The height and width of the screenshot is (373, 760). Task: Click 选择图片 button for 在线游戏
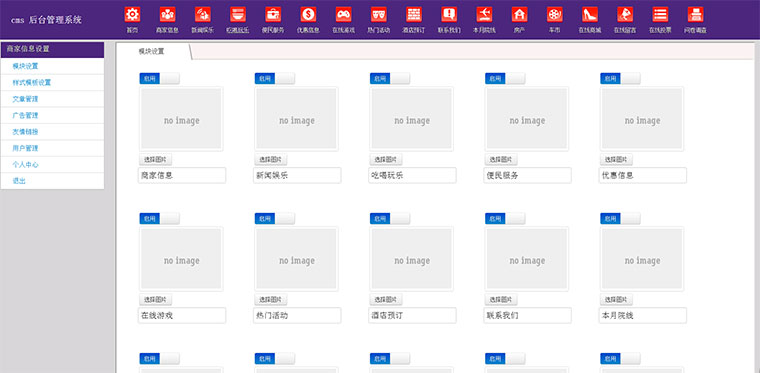point(156,299)
